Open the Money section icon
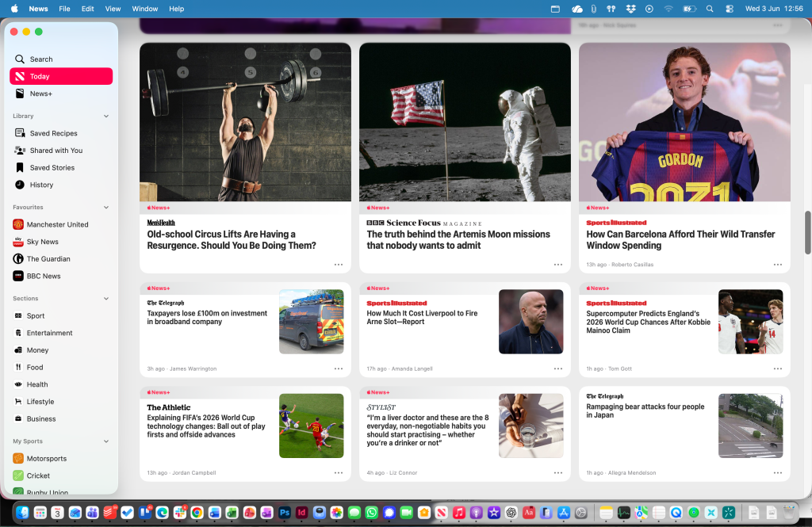Viewport: 812px width, 527px height. [18, 350]
